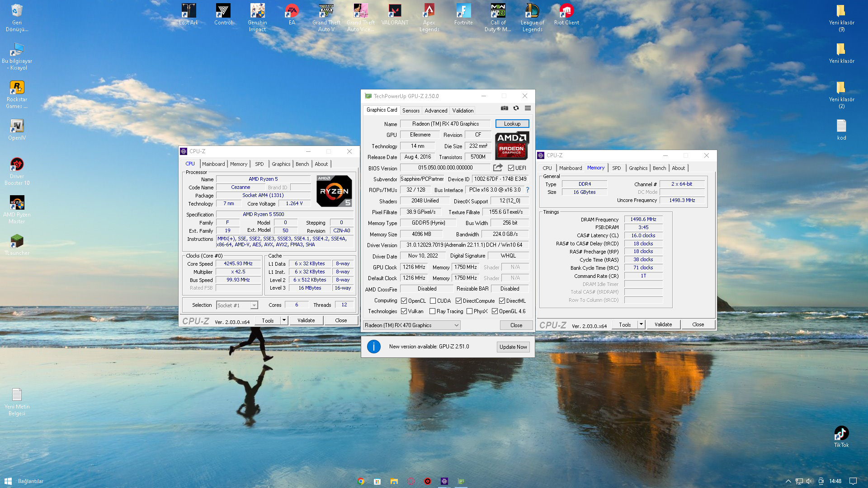
Task: Expand the Tools dropdown arrow in left CPU-Z
Action: [284, 320]
